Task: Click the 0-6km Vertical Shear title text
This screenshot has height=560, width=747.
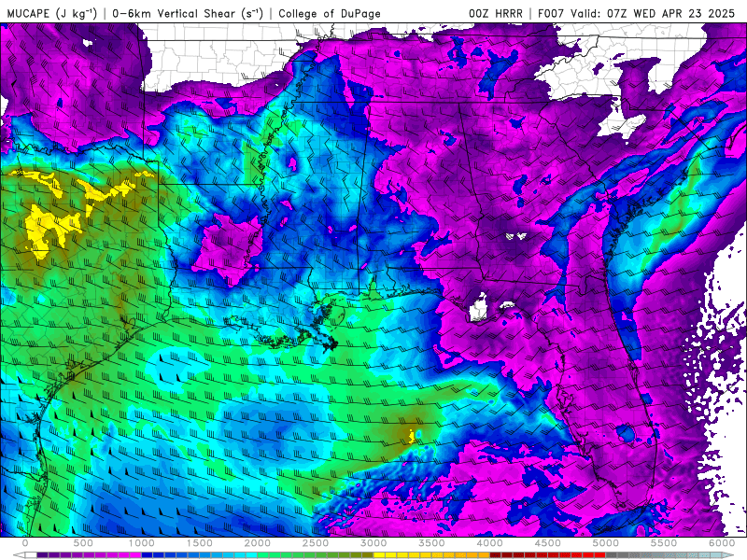Action: (x=188, y=13)
